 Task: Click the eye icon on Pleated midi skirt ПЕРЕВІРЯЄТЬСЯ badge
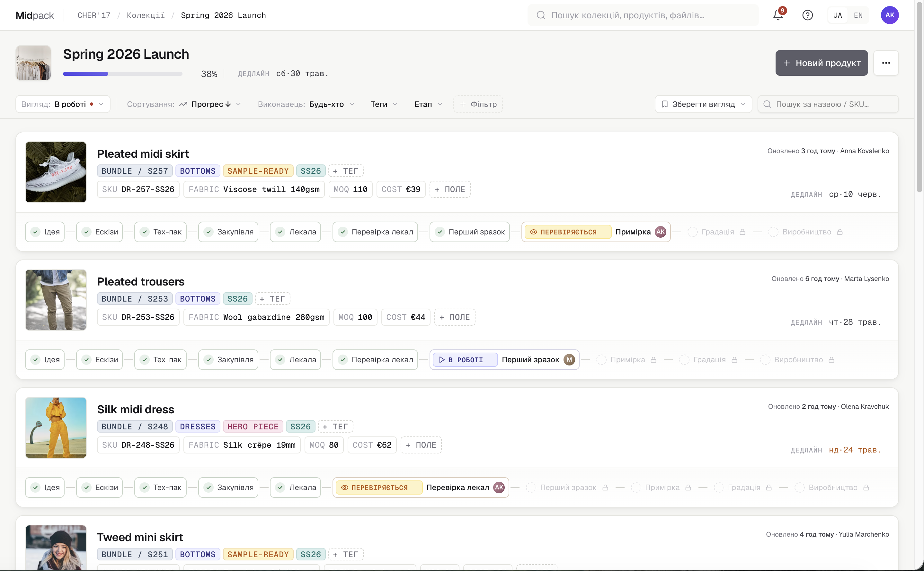(x=533, y=232)
